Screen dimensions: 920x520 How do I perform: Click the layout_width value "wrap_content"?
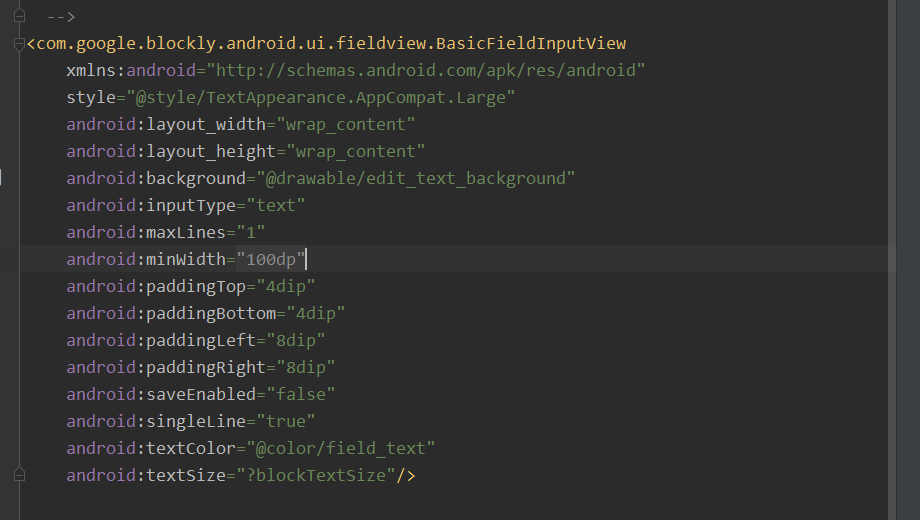(x=346, y=124)
